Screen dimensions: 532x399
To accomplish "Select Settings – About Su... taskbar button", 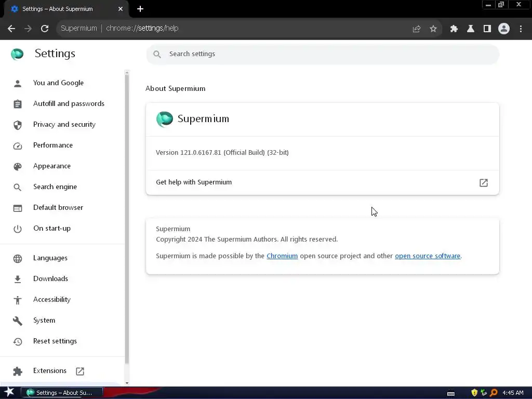I will [x=62, y=393].
